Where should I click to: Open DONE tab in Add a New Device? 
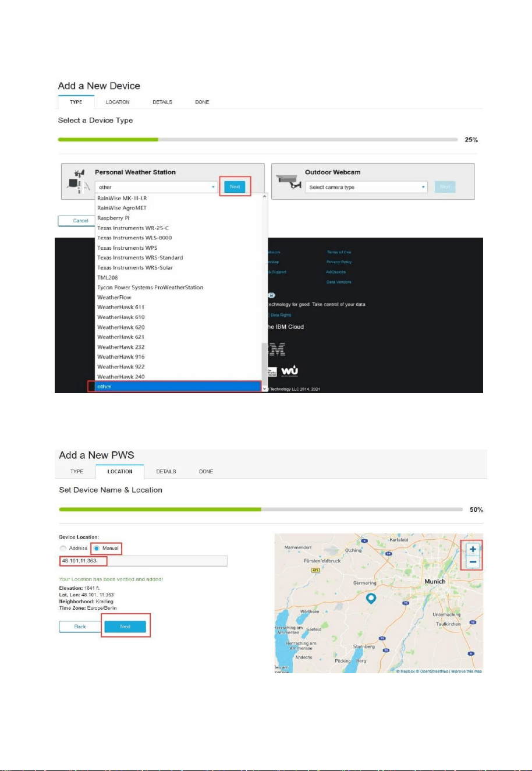202,102
